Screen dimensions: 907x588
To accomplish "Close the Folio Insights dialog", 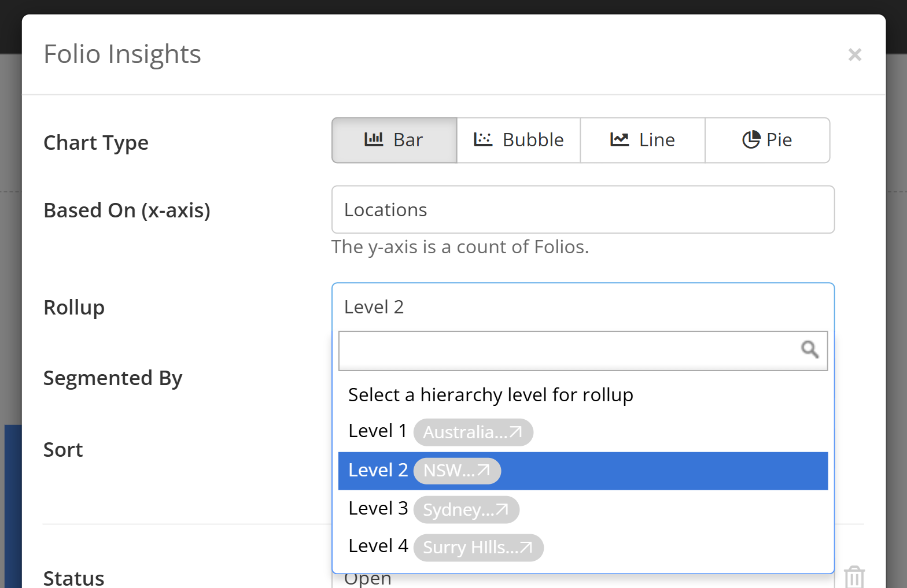I will (x=854, y=55).
